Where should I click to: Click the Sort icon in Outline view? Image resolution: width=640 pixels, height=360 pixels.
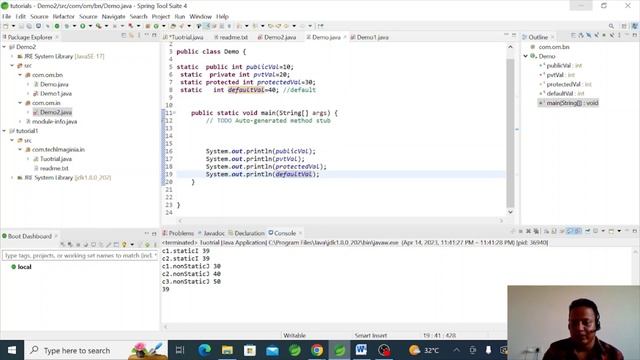point(581,36)
